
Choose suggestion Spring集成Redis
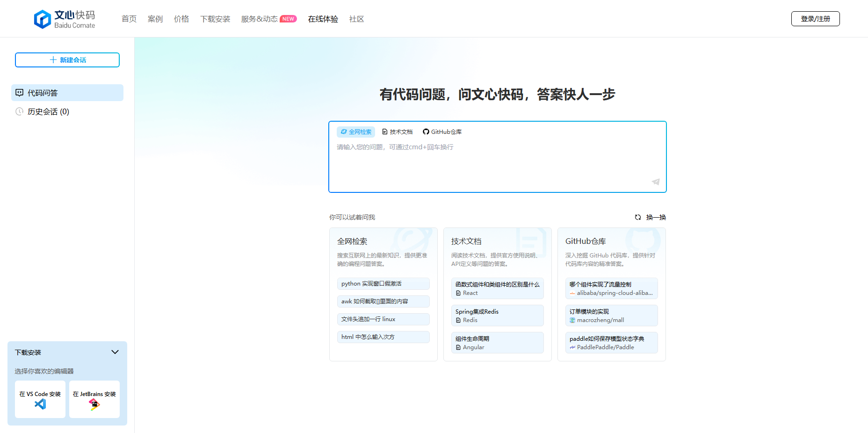coord(498,316)
